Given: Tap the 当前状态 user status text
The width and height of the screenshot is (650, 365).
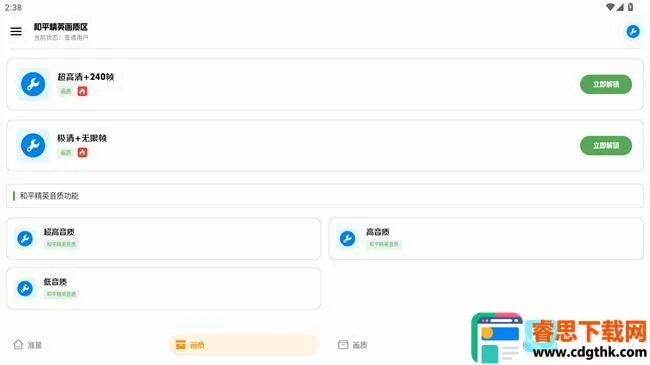Looking at the screenshot, I should point(61,38).
